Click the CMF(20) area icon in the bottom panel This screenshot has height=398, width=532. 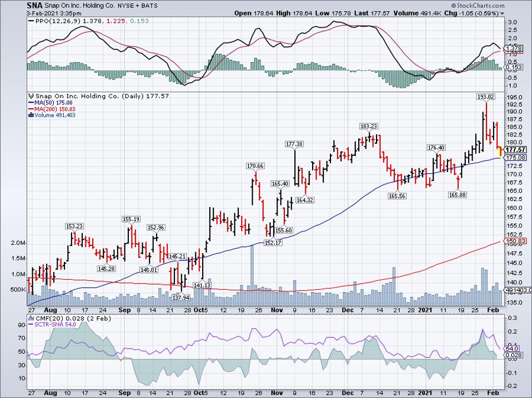(31, 318)
